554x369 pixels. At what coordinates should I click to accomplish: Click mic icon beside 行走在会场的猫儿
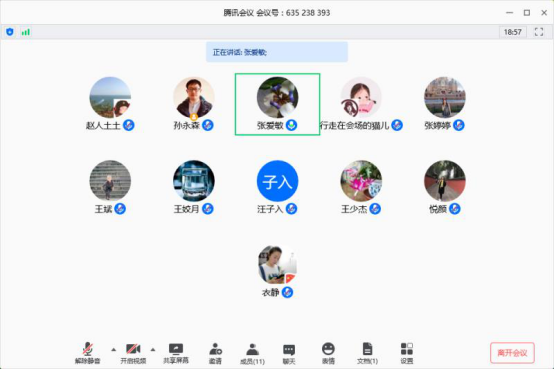[397, 125]
